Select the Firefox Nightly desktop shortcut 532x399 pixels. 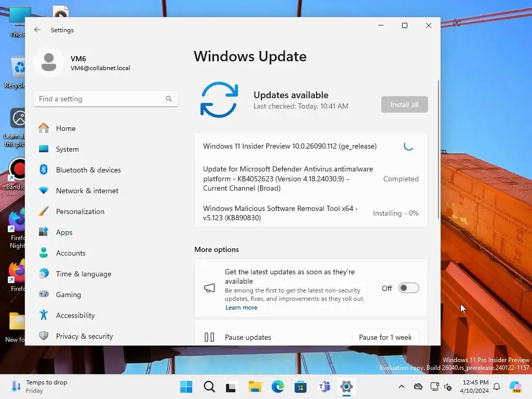click(x=16, y=229)
